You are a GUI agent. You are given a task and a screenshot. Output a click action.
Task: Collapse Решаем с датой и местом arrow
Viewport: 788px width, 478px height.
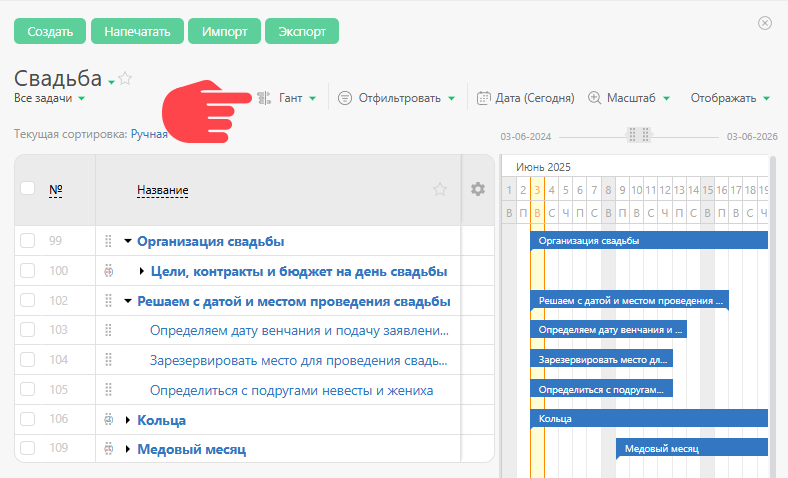(x=128, y=301)
